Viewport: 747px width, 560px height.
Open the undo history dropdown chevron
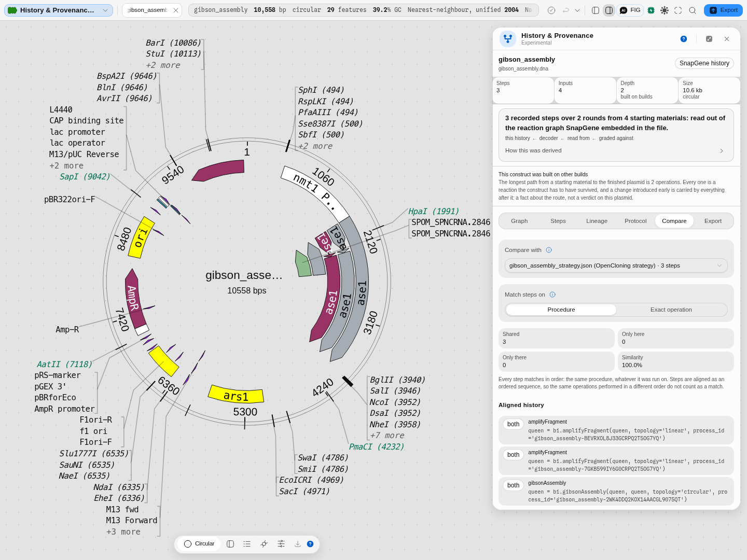(577, 10)
